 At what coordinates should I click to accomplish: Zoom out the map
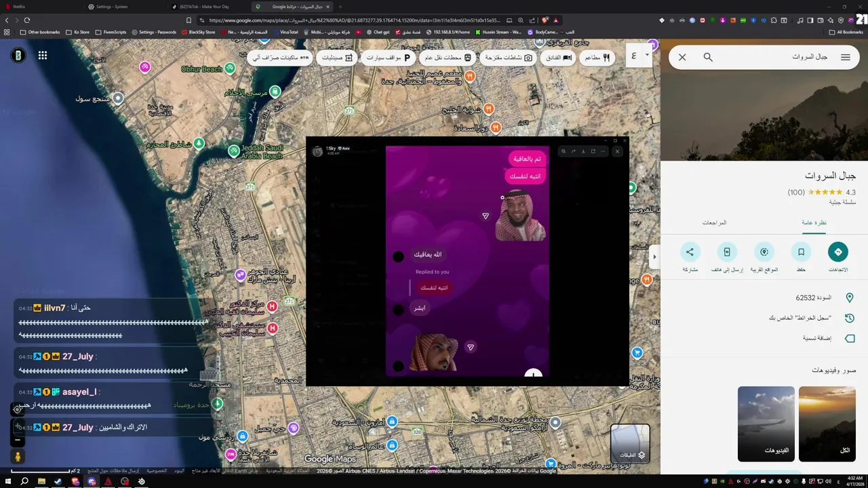click(18, 440)
